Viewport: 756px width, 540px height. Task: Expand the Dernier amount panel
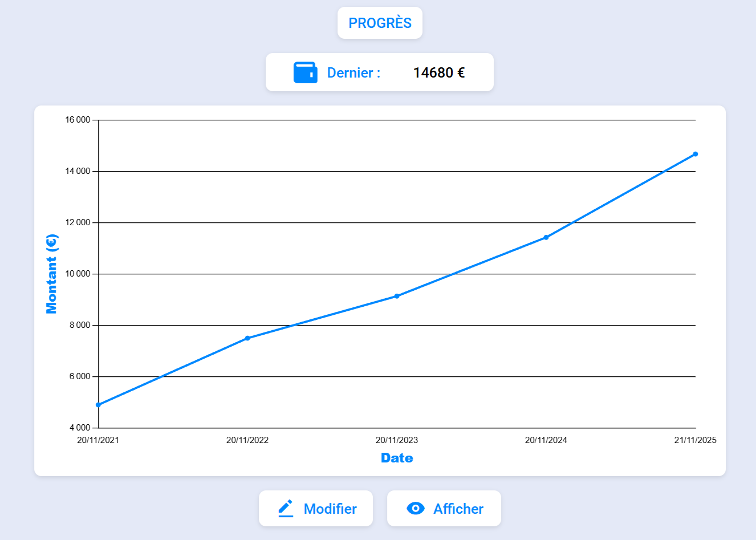coord(380,72)
